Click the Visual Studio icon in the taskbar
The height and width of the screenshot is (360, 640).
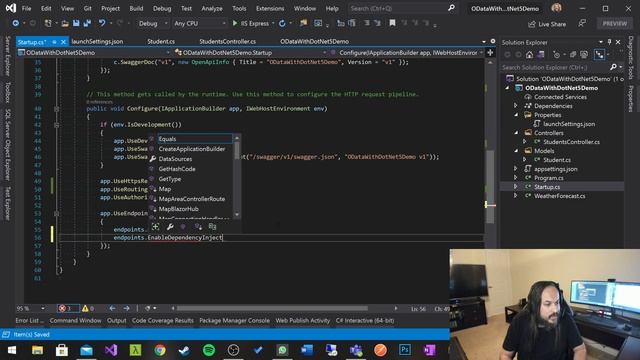[x=111, y=350]
